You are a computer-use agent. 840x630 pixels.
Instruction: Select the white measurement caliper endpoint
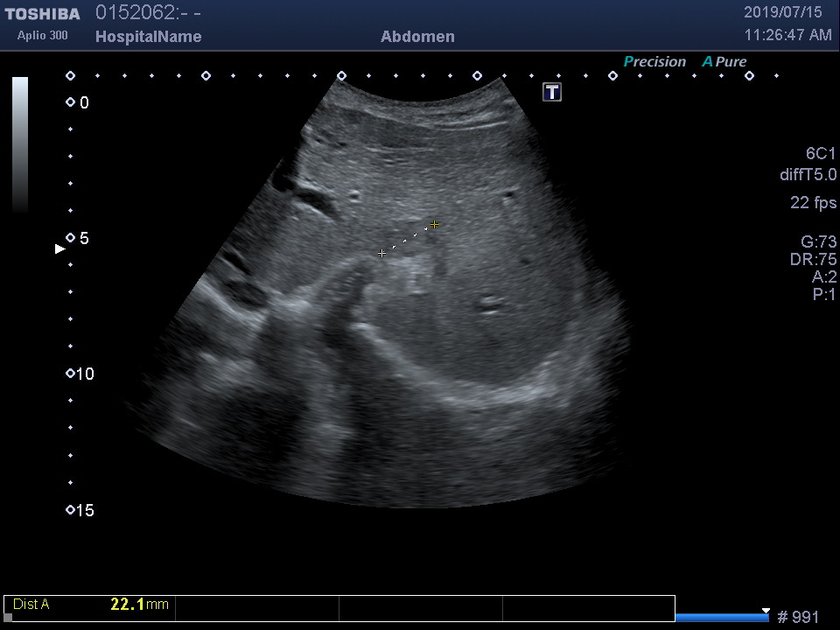click(x=381, y=253)
